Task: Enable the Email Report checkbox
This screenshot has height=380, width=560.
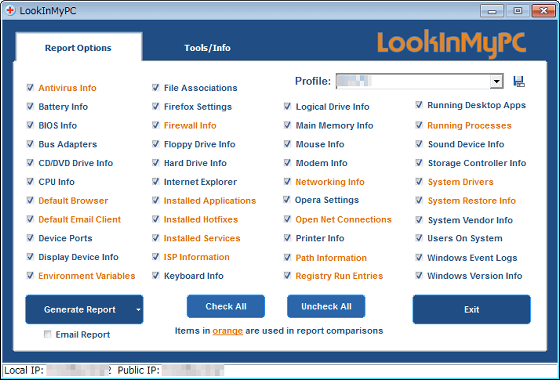Action: pos(47,334)
